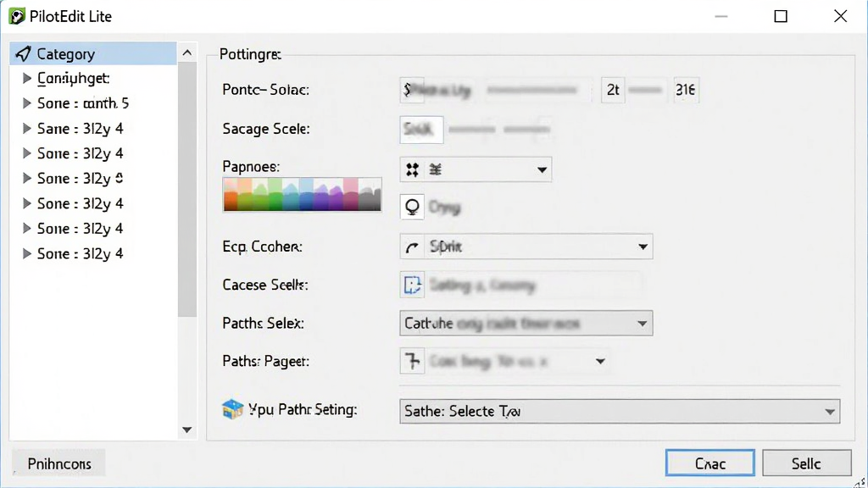Viewport: 868px width, 488px height.
Task: Click the Pottingre group title
Action: (250, 54)
